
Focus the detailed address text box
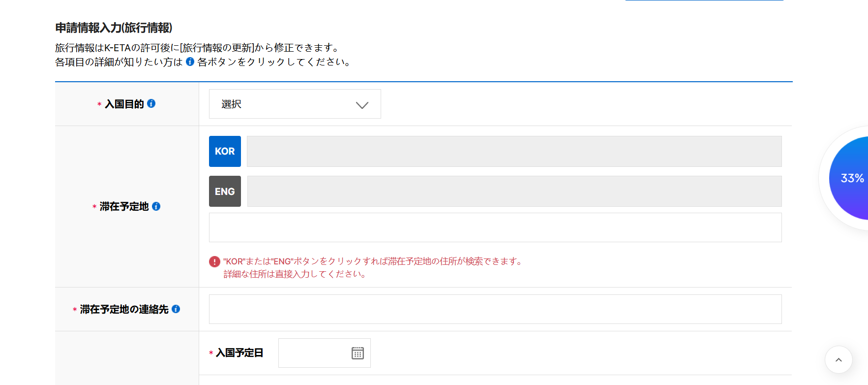click(x=495, y=227)
